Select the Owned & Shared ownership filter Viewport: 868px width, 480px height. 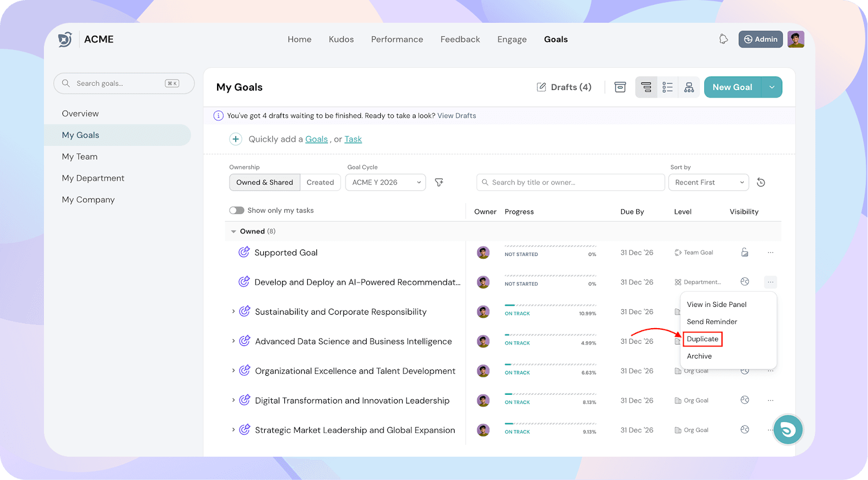pos(265,182)
